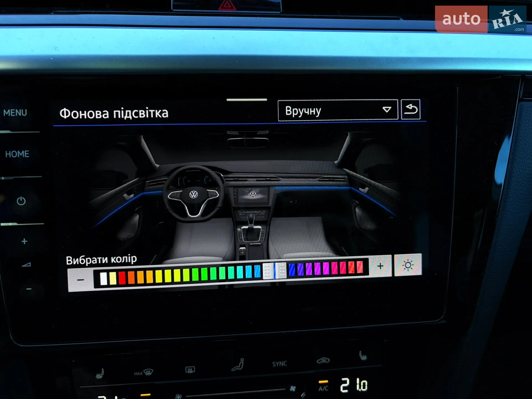Select the red color swatch
Viewport: 532px width, 399px height.
122,278
